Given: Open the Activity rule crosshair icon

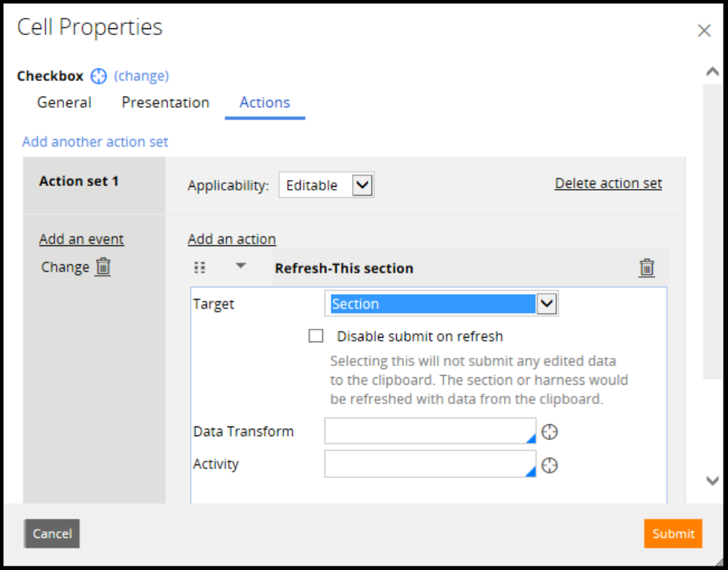Looking at the screenshot, I should pyautogui.click(x=549, y=465).
